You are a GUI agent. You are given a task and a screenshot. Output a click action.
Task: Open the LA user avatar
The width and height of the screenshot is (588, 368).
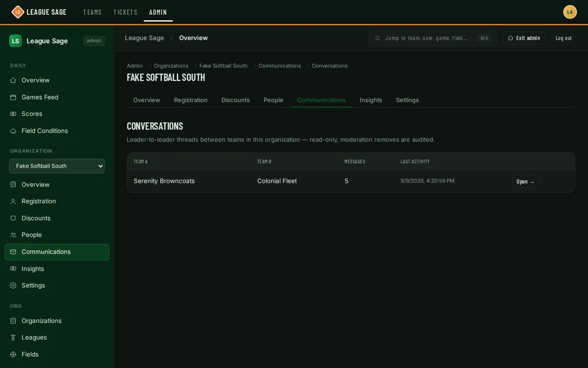coord(570,12)
